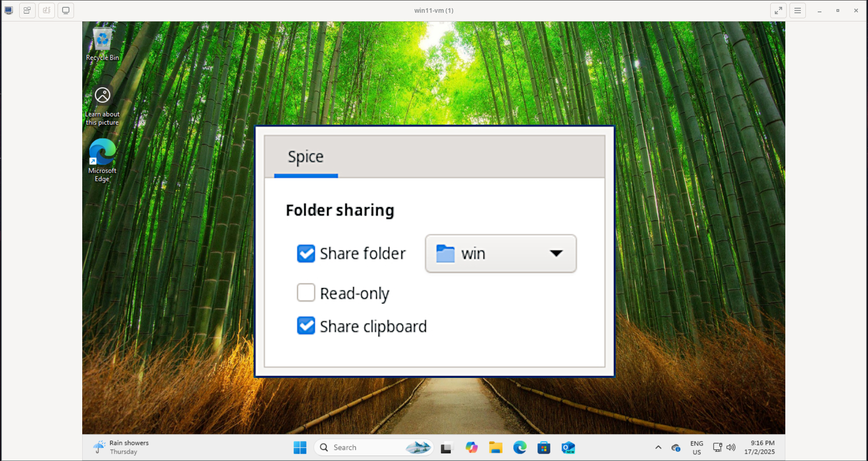The width and height of the screenshot is (868, 461).
Task: Uncheck the Share folder checkbox
Action: (306, 254)
